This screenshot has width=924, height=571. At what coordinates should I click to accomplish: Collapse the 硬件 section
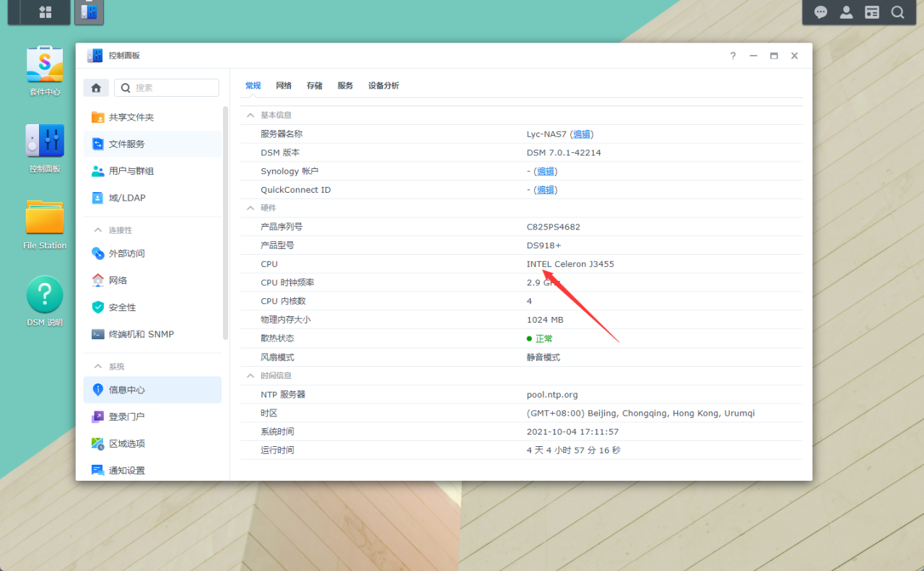(x=250, y=207)
